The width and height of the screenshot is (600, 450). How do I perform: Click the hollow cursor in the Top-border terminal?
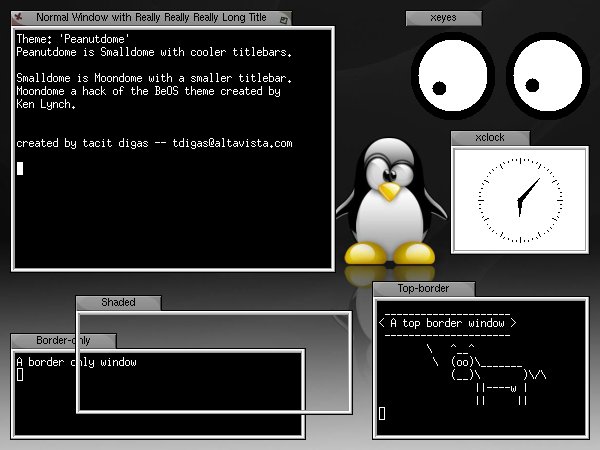point(382,414)
